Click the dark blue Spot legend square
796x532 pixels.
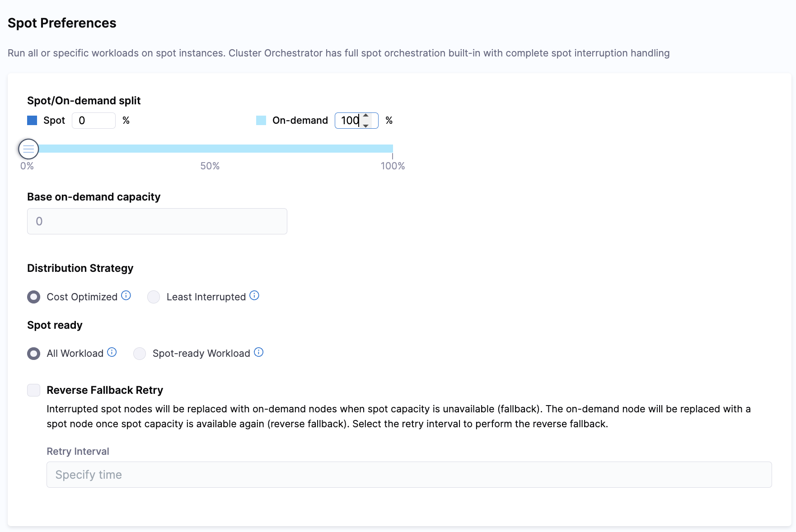(x=32, y=121)
